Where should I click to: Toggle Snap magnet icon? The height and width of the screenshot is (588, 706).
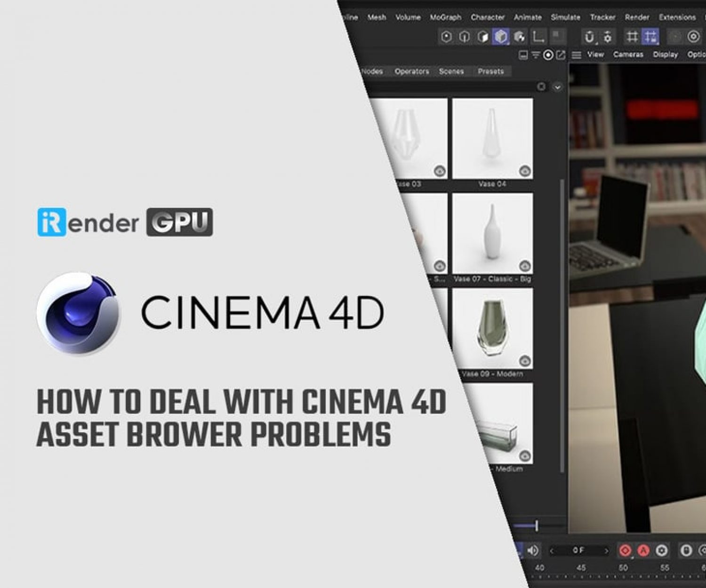589,37
